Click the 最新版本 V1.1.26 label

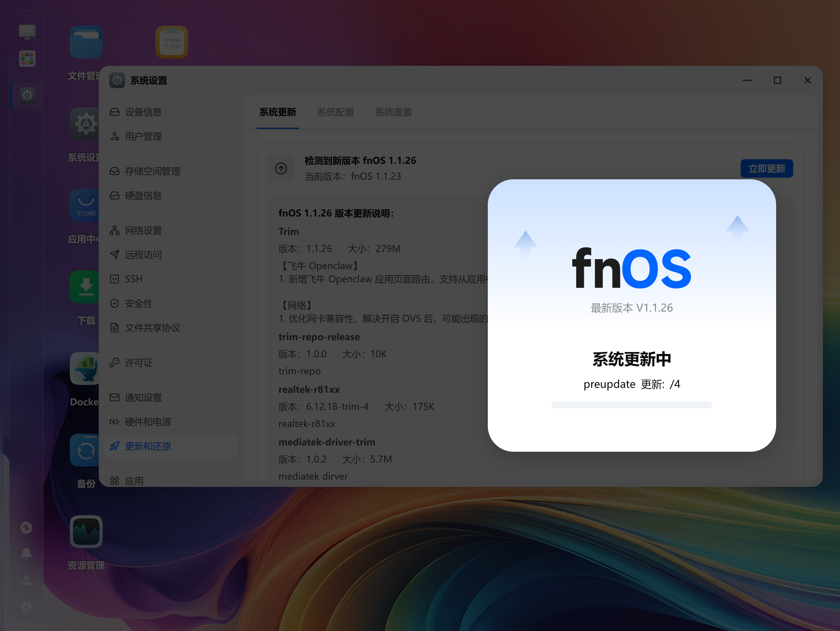pos(632,308)
